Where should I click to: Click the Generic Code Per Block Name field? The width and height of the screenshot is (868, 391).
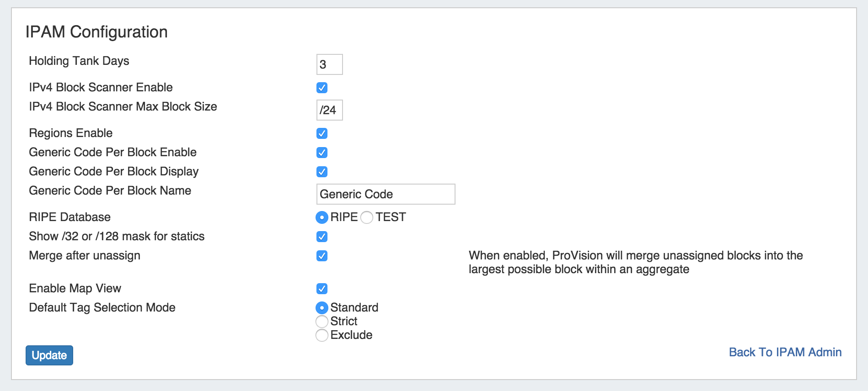(x=386, y=194)
